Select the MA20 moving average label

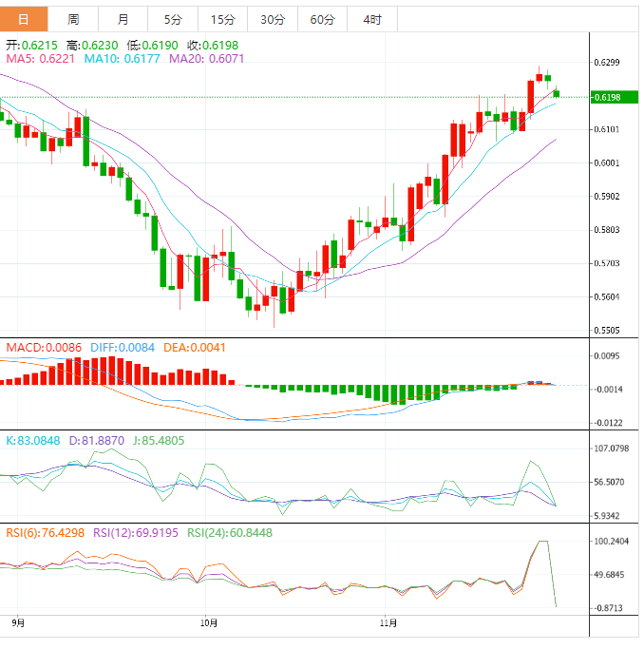point(207,59)
